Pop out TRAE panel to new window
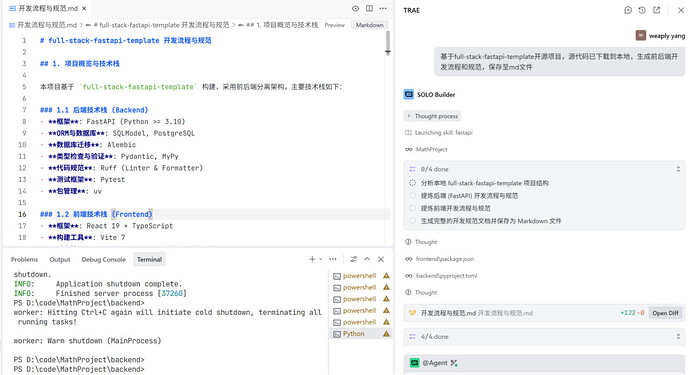This screenshot has width=690, height=375. point(657,10)
